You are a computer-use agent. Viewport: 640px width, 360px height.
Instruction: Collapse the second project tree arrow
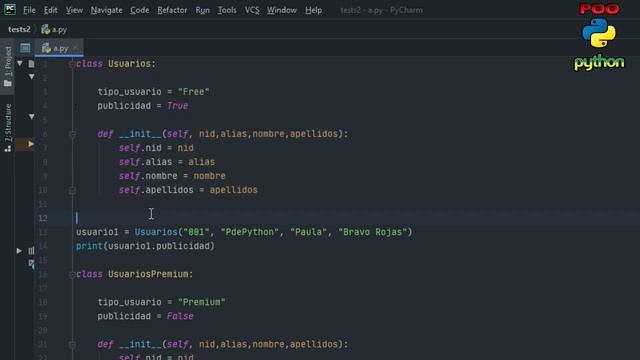(x=31, y=77)
